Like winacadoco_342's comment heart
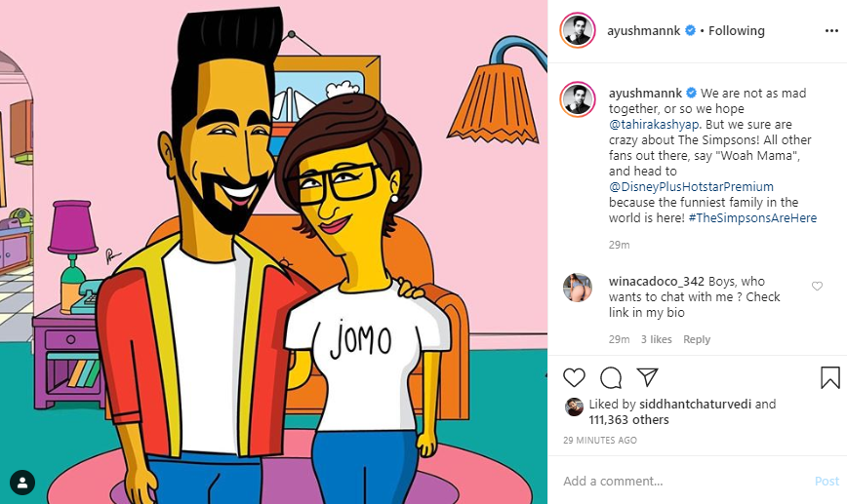This screenshot has width=847, height=504. pos(817,286)
